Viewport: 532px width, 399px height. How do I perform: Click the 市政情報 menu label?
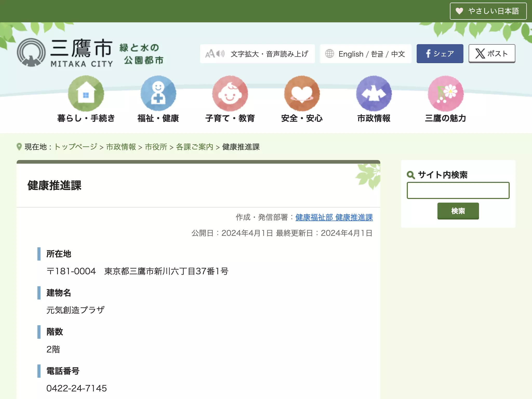pos(374,118)
